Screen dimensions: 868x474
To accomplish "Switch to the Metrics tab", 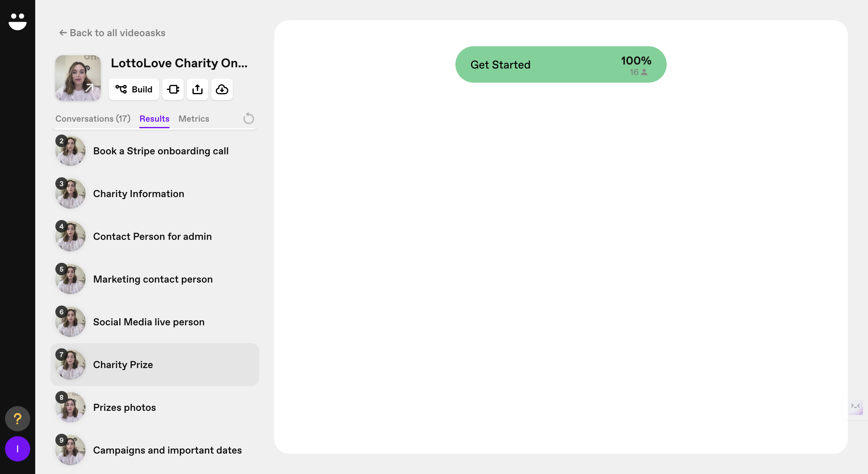I will pyautogui.click(x=194, y=119).
